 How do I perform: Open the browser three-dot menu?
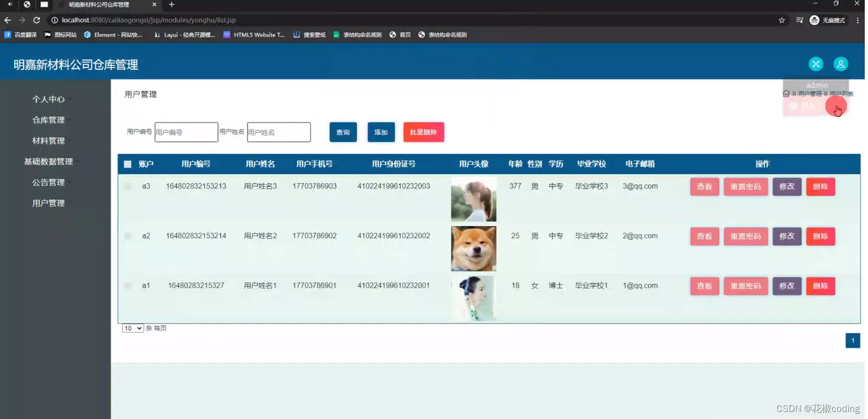tap(859, 20)
